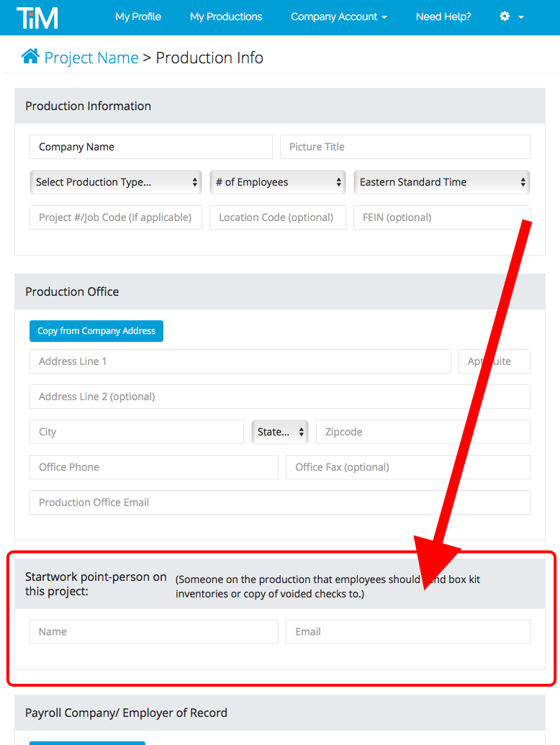This screenshot has width=560, height=745.
Task: Click the Production Office Email field
Action: click(280, 502)
